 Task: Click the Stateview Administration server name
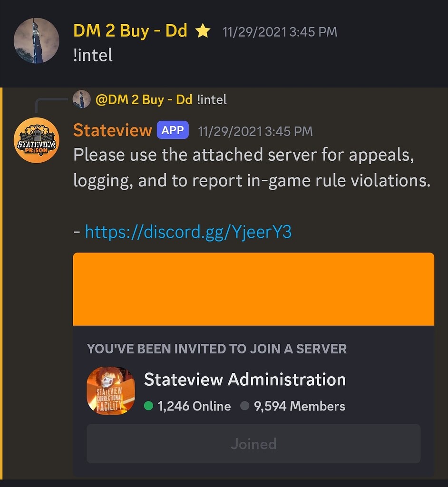pos(245,379)
